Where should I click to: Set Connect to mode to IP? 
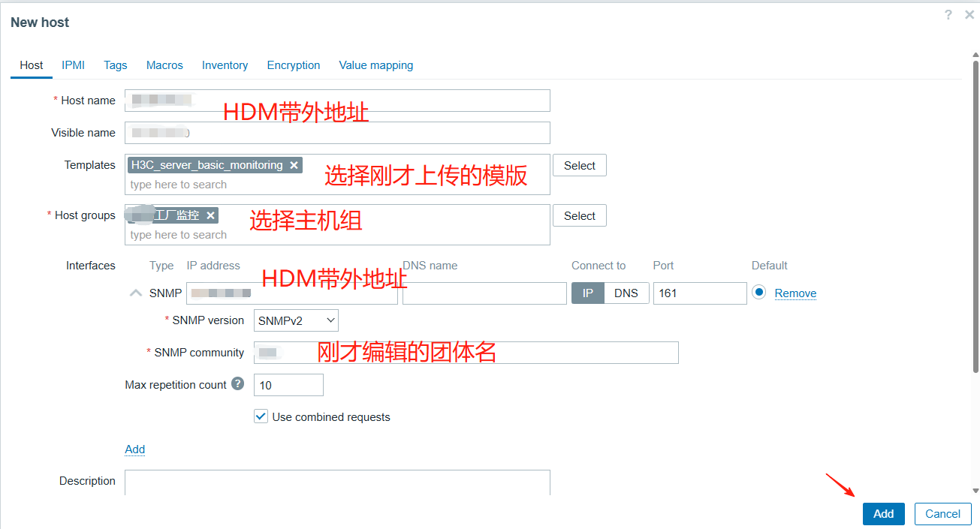[588, 293]
